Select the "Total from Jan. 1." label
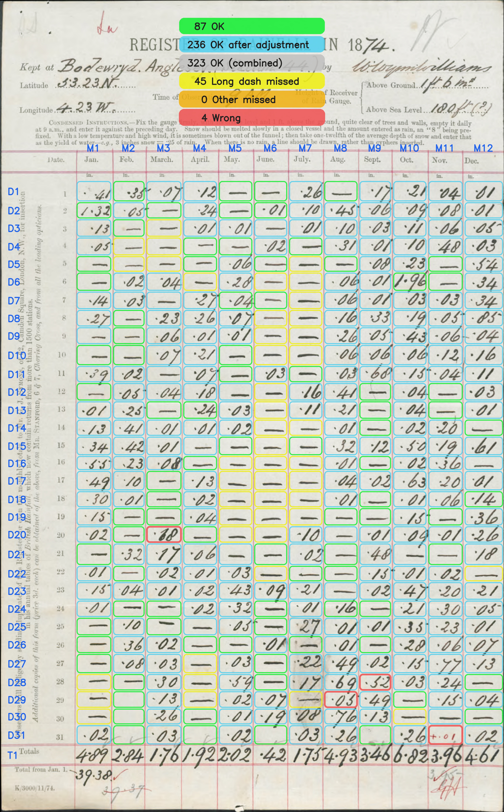Screen dimensions: 504x812 [41, 770]
